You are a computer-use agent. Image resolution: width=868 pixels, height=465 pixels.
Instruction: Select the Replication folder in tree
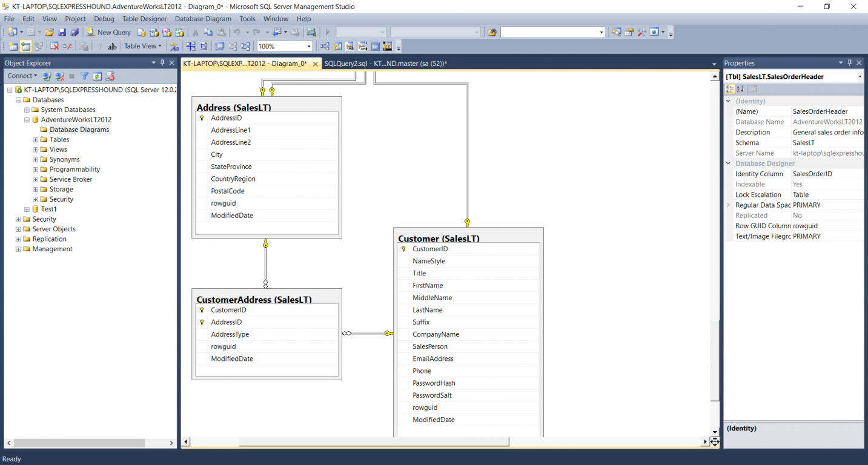(x=49, y=239)
